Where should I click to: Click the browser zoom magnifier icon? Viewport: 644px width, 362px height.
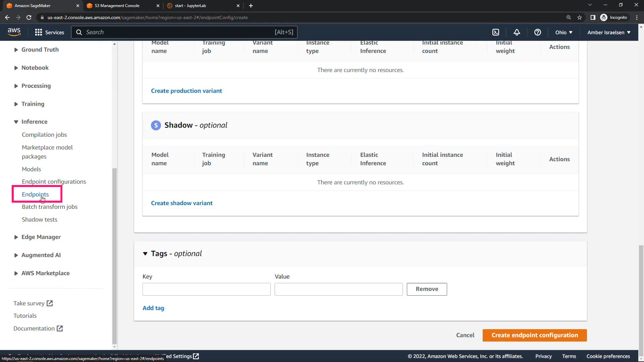coord(569,17)
